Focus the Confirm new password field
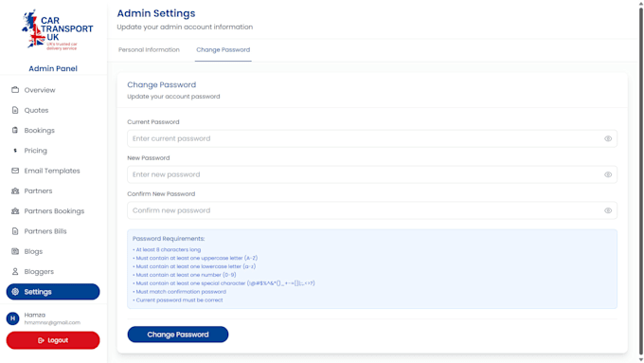 372,210
